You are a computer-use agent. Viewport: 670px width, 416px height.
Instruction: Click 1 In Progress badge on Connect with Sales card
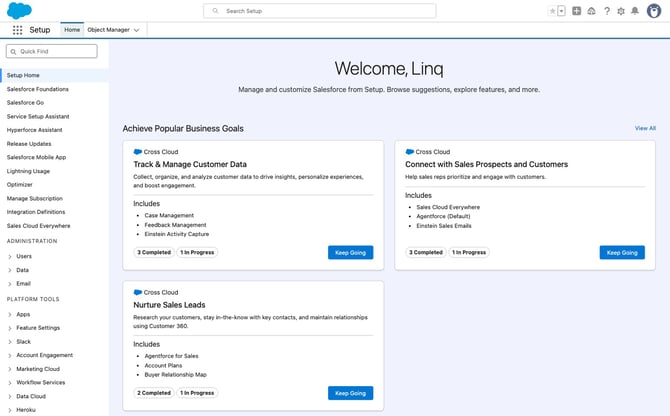[x=469, y=252]
